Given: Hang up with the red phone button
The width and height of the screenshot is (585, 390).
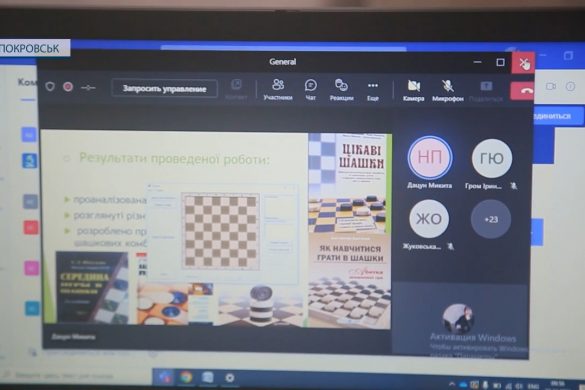Looking at the screenshot, I should coord(522,91).
